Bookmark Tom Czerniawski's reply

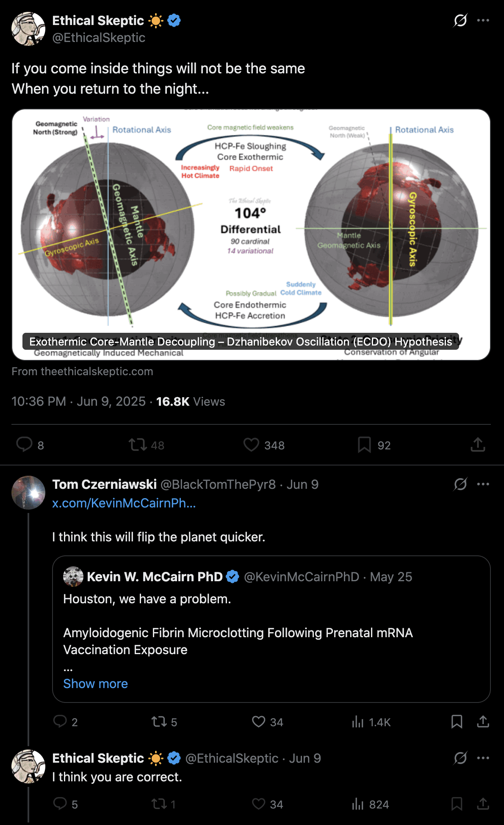(457, 722)
